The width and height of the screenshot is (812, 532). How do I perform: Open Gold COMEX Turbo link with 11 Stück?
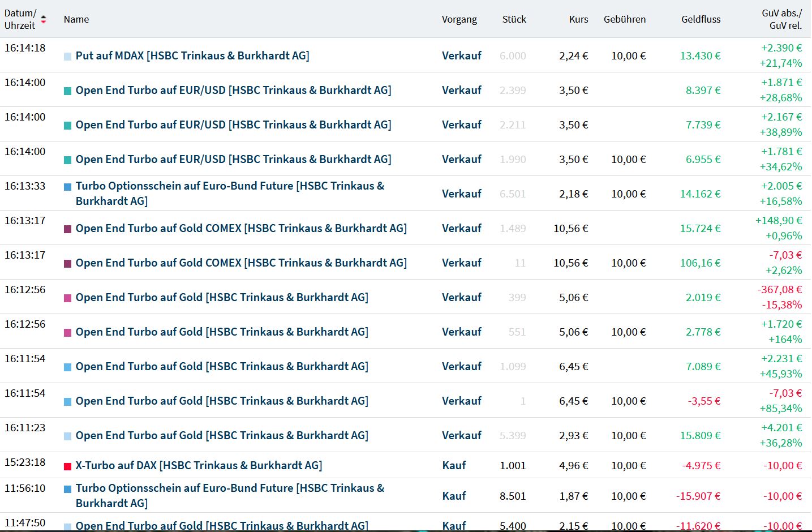click(x=241, y=263)
